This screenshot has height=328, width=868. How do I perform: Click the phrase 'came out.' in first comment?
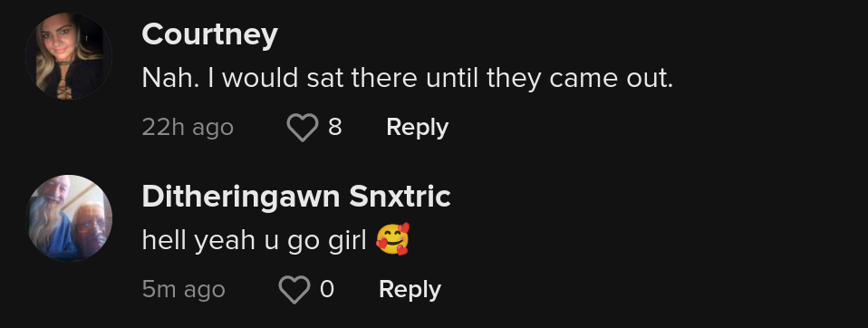coord(612,79)
